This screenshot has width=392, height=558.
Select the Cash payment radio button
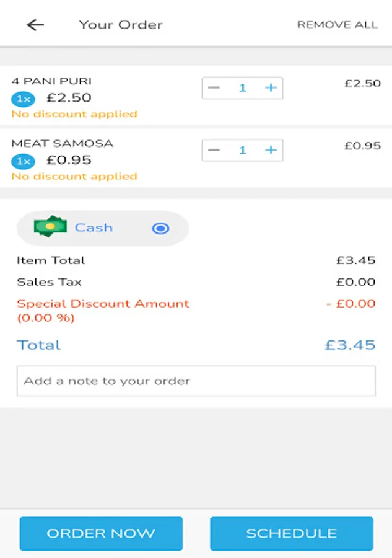point(160,228)
